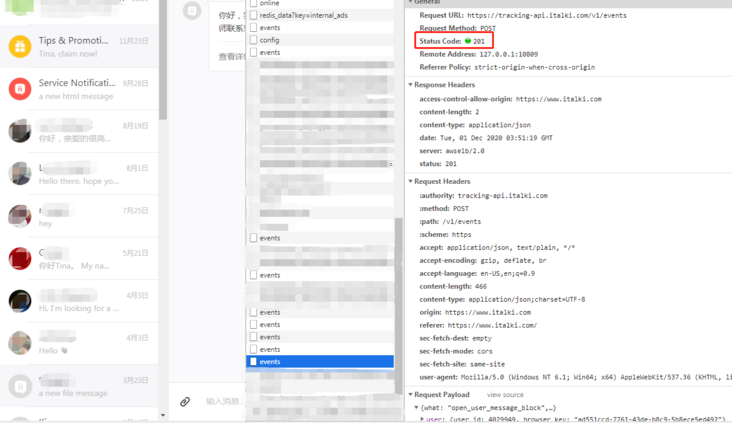This screenshot has height=423, width=732.
Task: Select the highlighted blue events request
Action: click(x=320, y=361)
